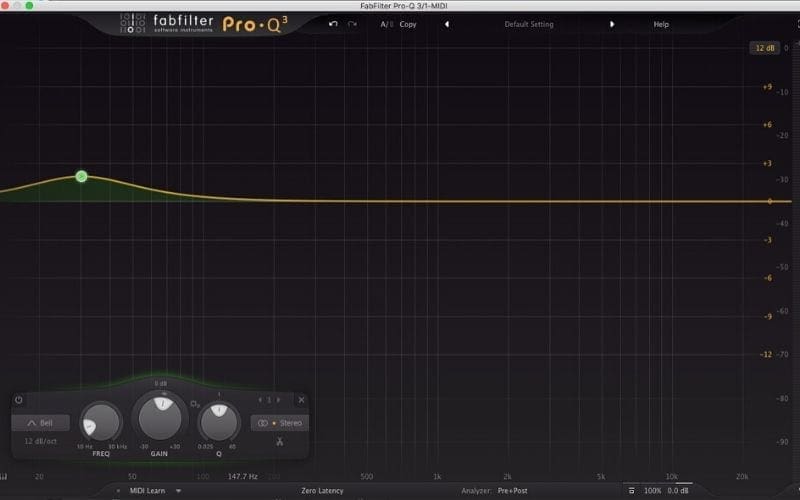The height and width of the screenshot is (500, 800).
Task: Select the green EQ band 1 node
Action: pos(81,177)
